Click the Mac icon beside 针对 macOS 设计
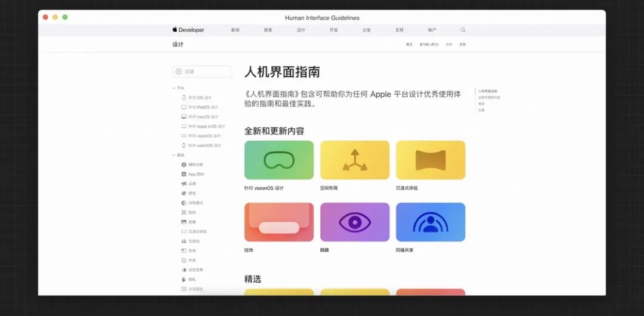The image size is (644, 316). pos(184,117)
